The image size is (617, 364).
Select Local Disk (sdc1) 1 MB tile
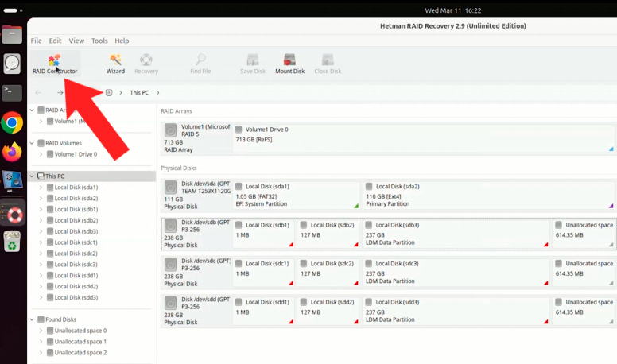[x=264, y=272]
